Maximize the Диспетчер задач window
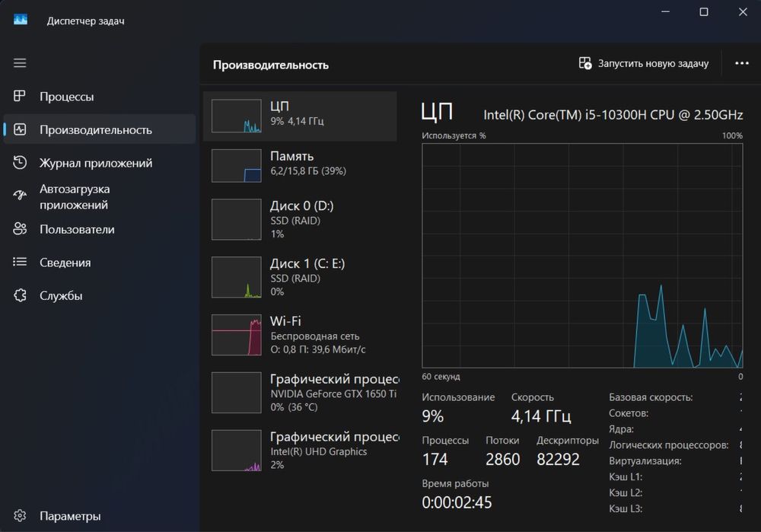The image size is (761, 532). (704, 11)
